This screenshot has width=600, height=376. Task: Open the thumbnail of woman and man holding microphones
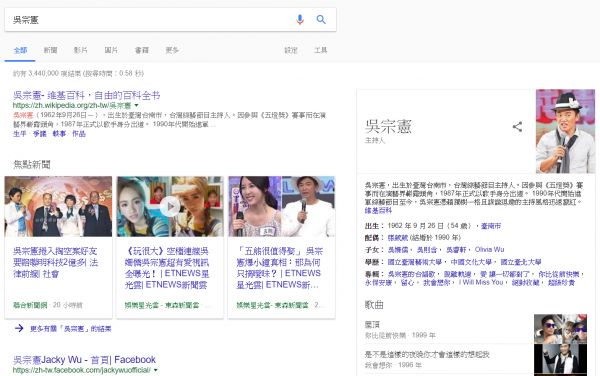(x=282, y=207)
